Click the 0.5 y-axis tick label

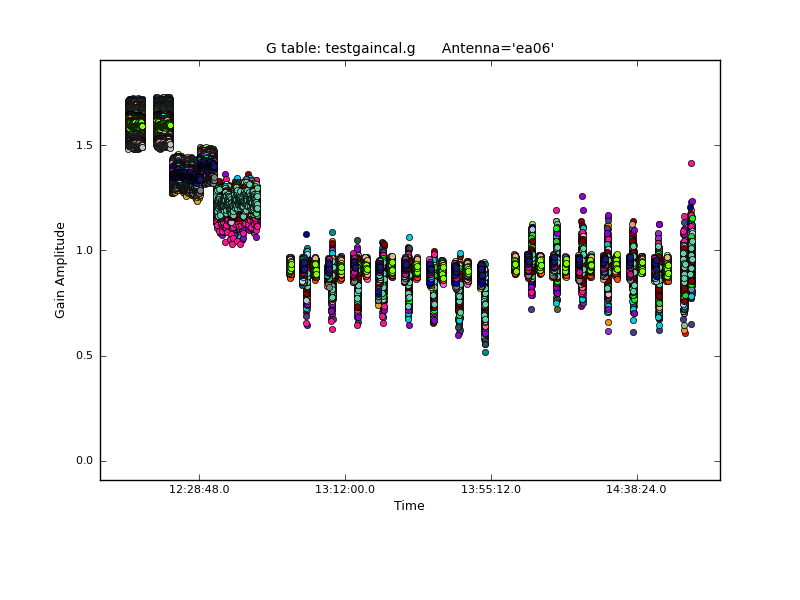84,356
